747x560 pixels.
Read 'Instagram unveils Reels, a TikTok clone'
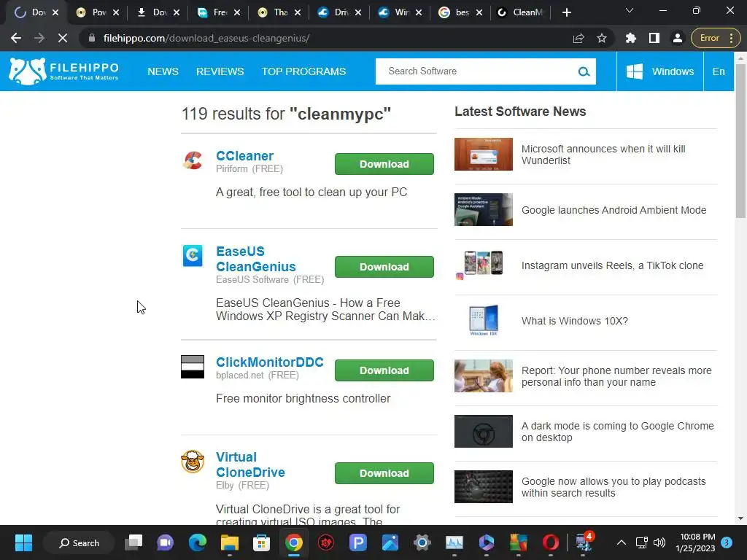(612, 265)
